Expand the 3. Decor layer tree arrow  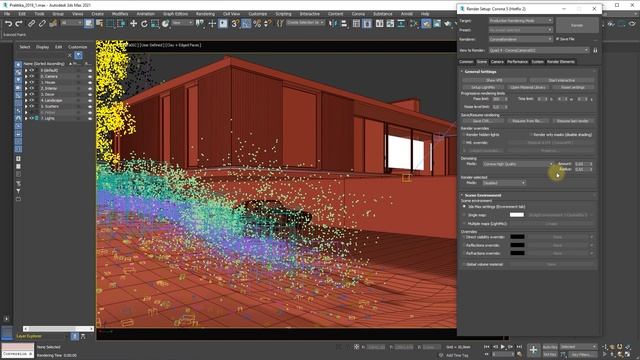coord(26,94)
